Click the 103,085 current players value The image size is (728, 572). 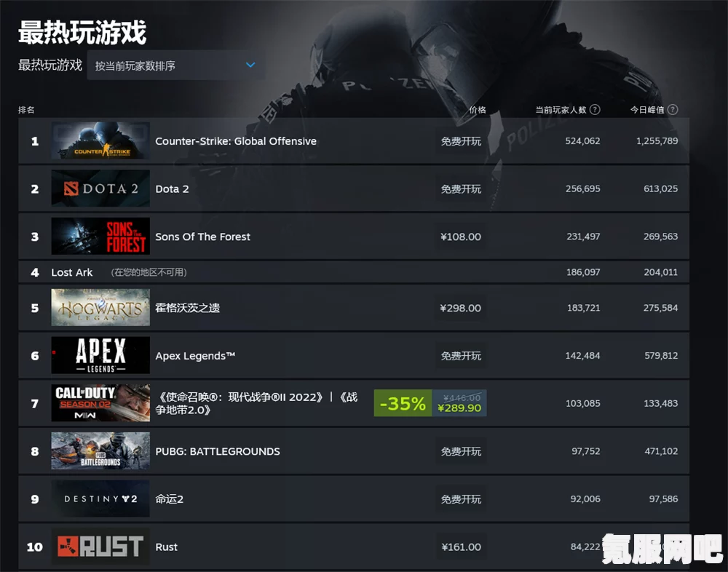pos(582,403)
